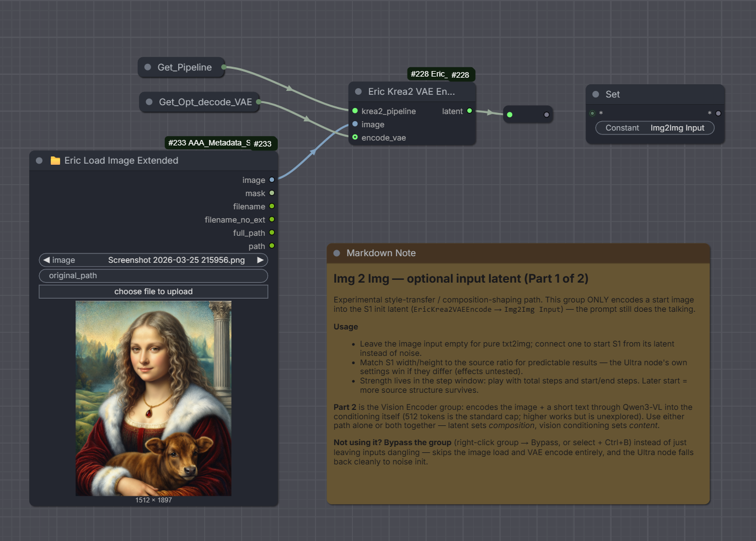Image resolution: width=756 pixels, height=541 pixels.
Task: Click the Set node title text
Action: (x=613, y=94)
